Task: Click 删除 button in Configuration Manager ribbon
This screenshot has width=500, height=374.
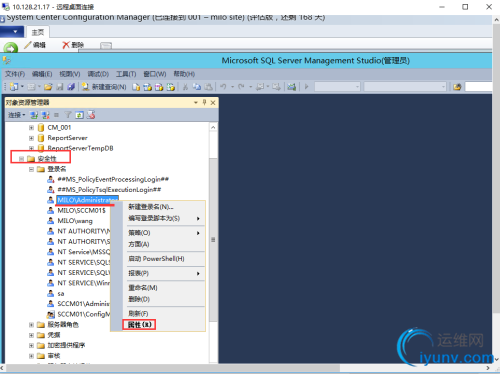Action: (x=73, y=45)
